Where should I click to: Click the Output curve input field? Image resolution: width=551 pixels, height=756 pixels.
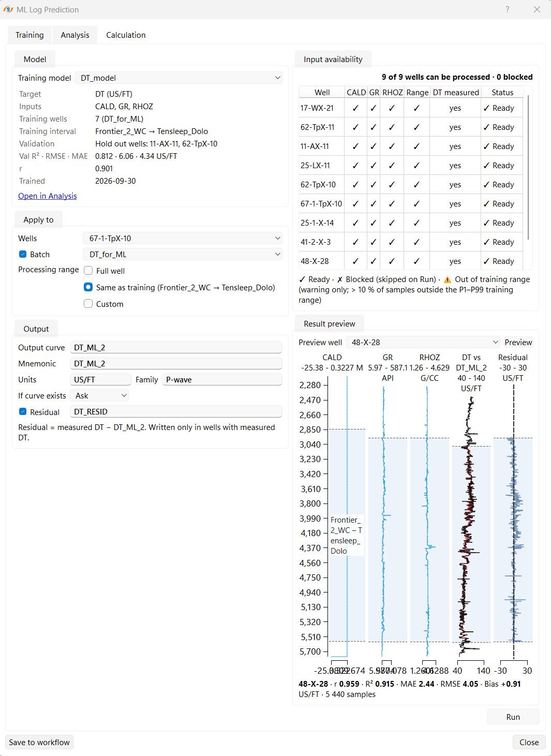[176, 347]
